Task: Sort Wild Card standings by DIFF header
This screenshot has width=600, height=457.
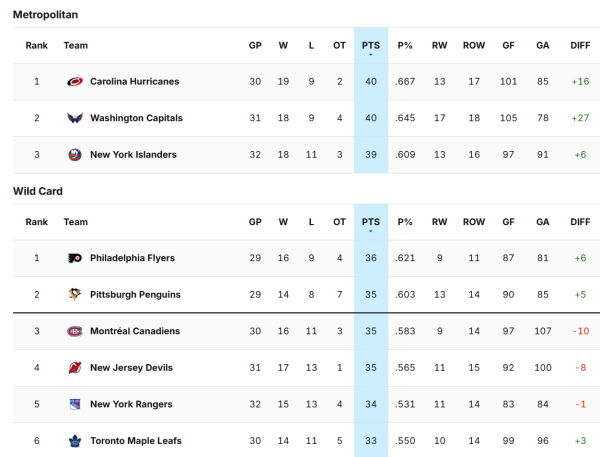Action: coord(579,222)
